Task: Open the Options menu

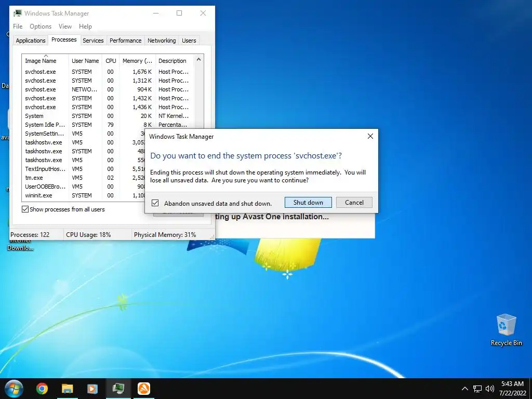Action: pyautogui.click(x=41, y=26)
